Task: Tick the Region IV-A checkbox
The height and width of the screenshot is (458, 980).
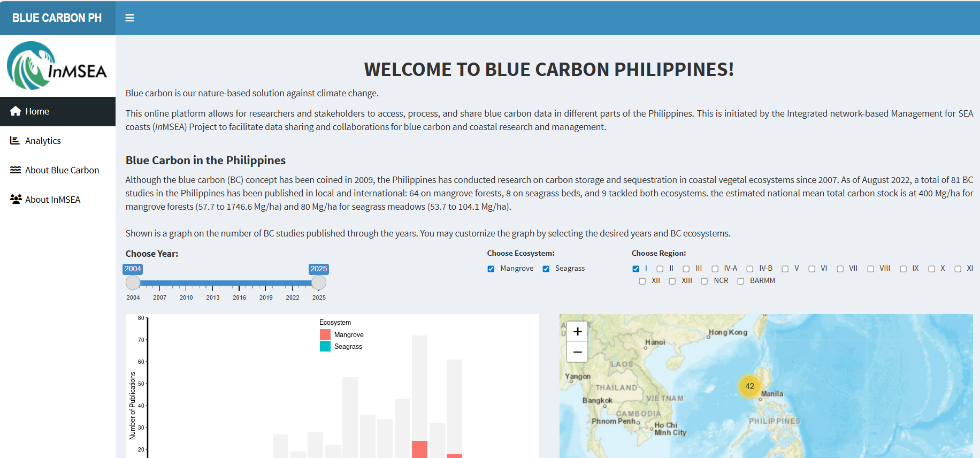Action: (715, 269)
